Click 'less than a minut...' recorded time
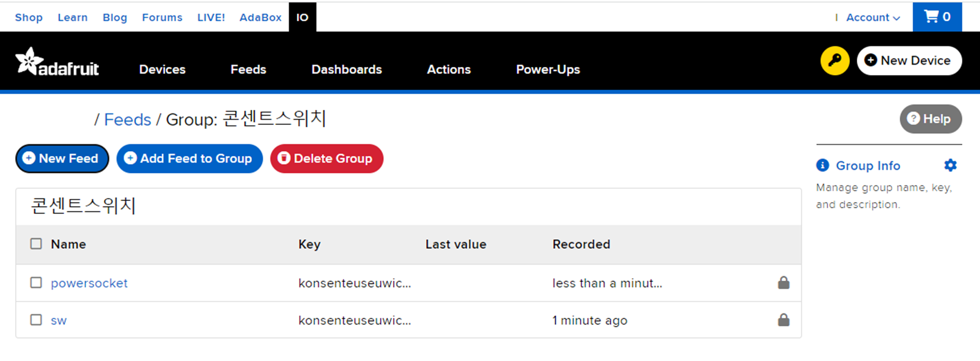This screenshot has width=980, height=361. tap(607, 283)
